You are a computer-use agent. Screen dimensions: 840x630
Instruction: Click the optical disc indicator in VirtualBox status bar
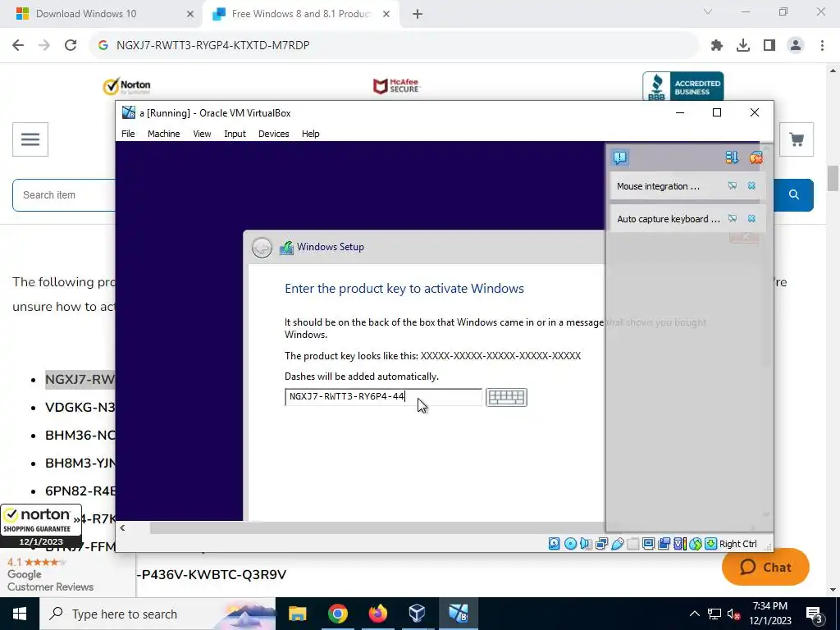point(571,544)
